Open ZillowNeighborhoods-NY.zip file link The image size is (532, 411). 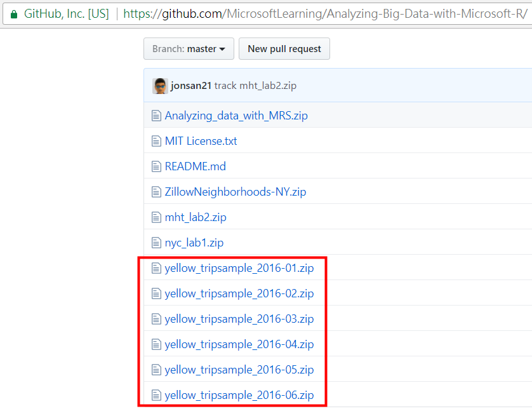[236, 192]
